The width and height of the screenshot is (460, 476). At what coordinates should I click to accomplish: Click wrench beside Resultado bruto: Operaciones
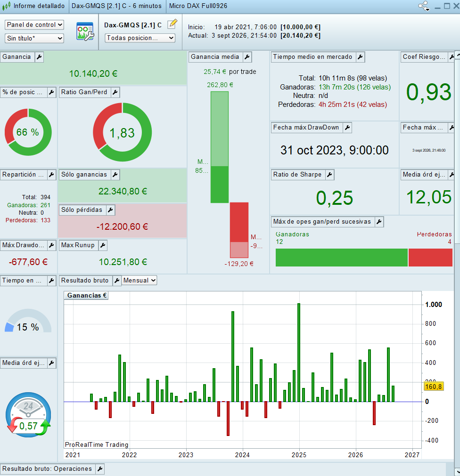[x=99, y=469]
